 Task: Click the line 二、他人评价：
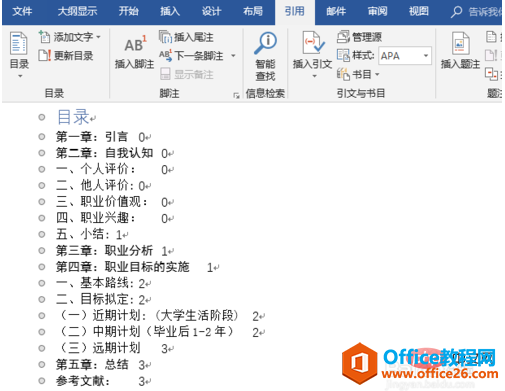(x=96, y=185)
